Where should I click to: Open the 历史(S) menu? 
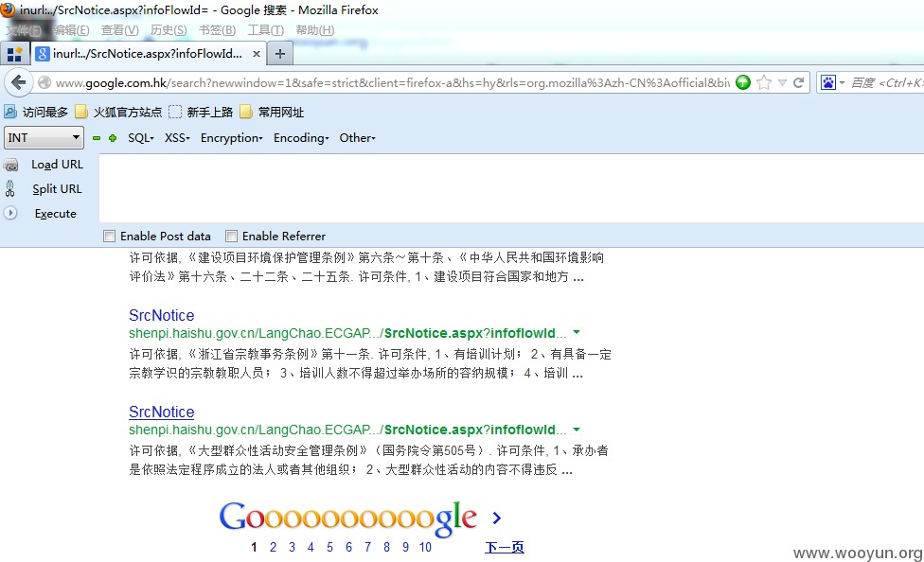[x=169, y=30]
